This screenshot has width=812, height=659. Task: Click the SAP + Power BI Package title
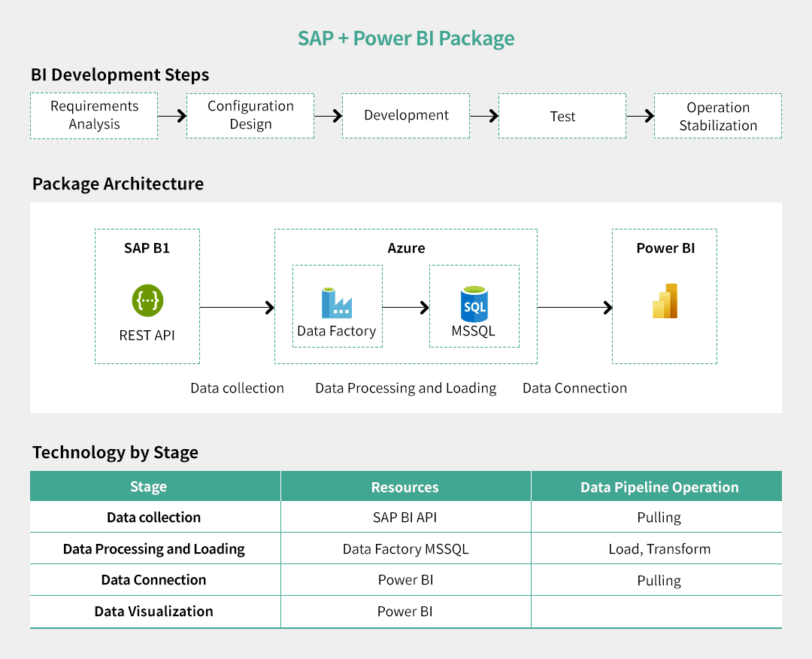tap(406, 38)
